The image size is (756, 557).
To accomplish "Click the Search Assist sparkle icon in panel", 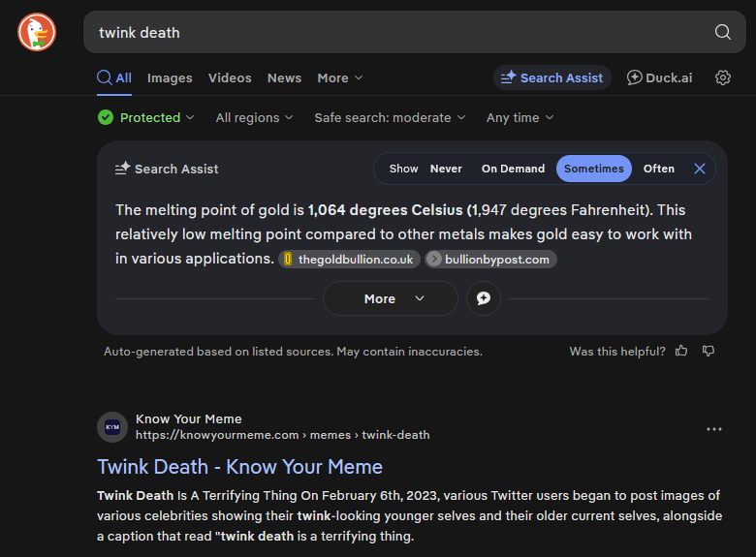I will point(122,169).
